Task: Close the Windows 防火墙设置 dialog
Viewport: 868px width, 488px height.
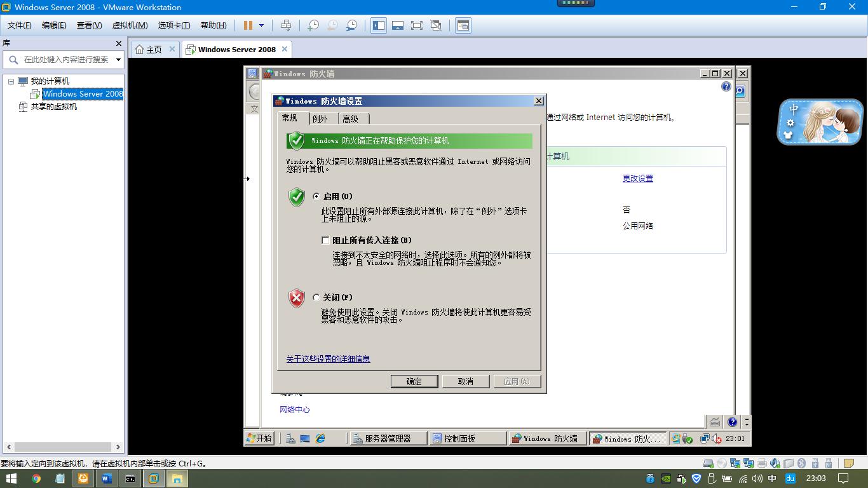Action: [x=539, y=101]
